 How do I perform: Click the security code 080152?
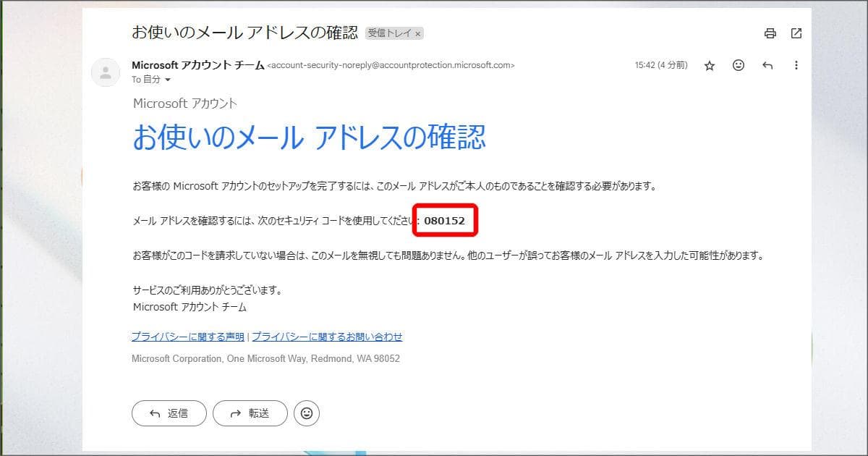coord(444,220)
